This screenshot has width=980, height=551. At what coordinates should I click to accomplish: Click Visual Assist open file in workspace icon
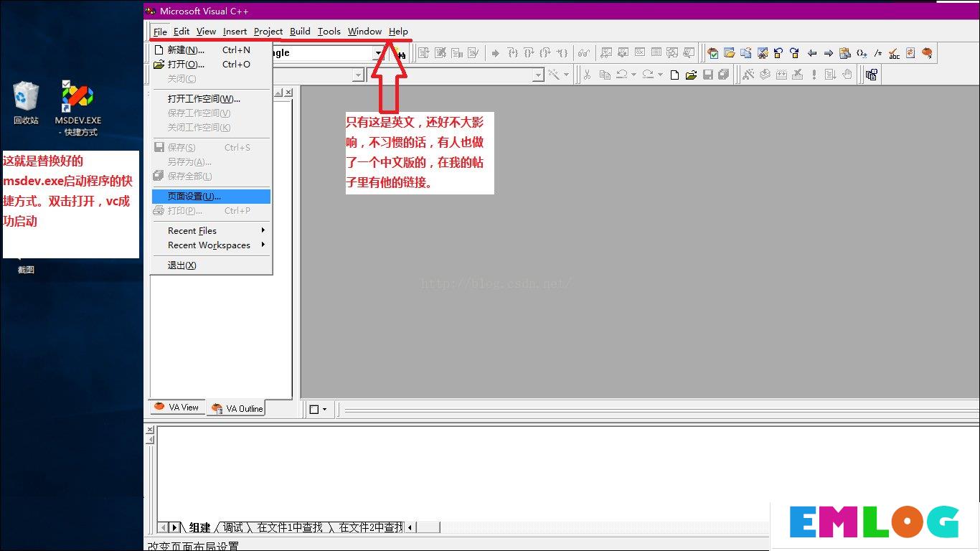730,53
